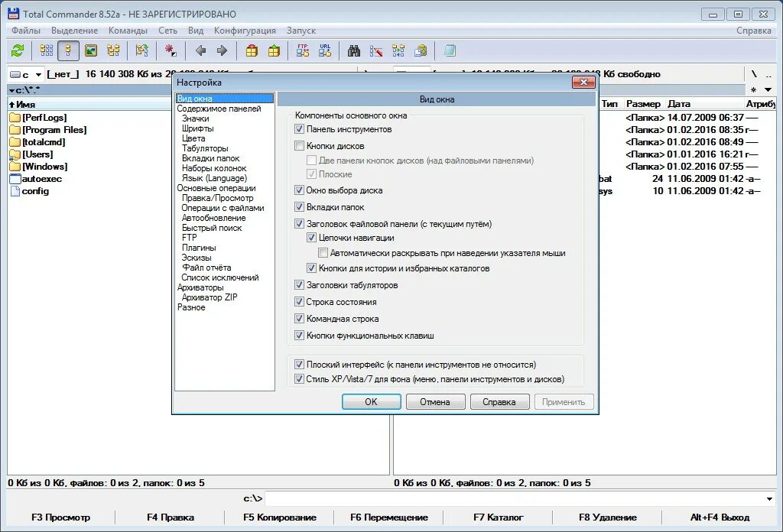Screen dimensions: 783x532
Task: Toggle 'Стиль XP/Vista/7 для фона' checkbox
Action: (x=299, y=379)
